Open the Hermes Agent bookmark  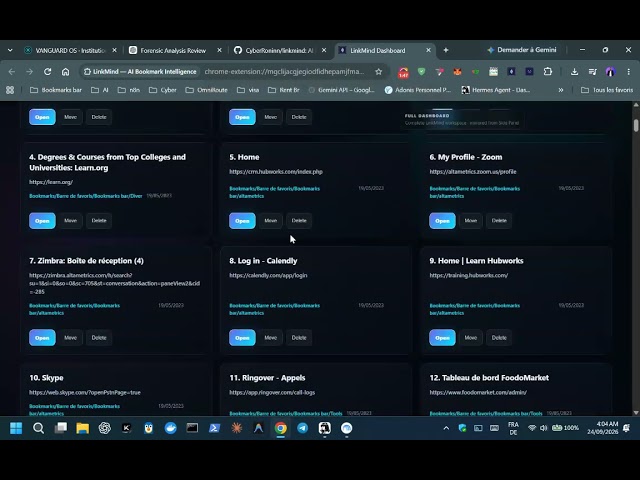click(496, 90)
